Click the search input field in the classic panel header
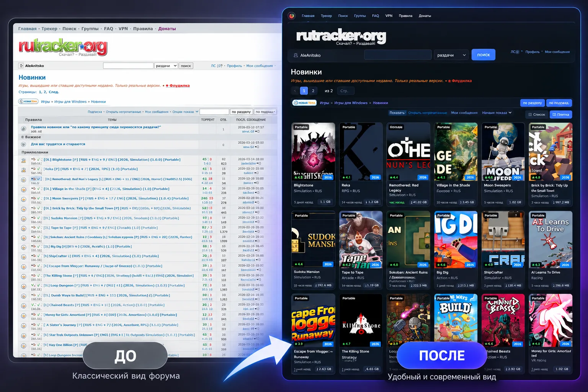Image resolution: width=588 pixels, height=392 pixels. pyautogui.click(x=128, y=66)
